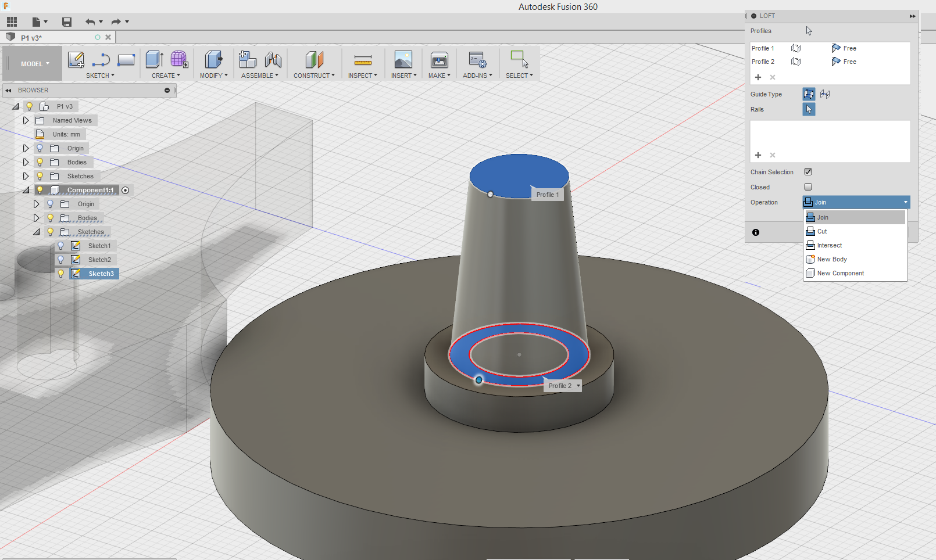Toggle the Closed checkbox
This screenshot has height=560, width=936.
808,186
